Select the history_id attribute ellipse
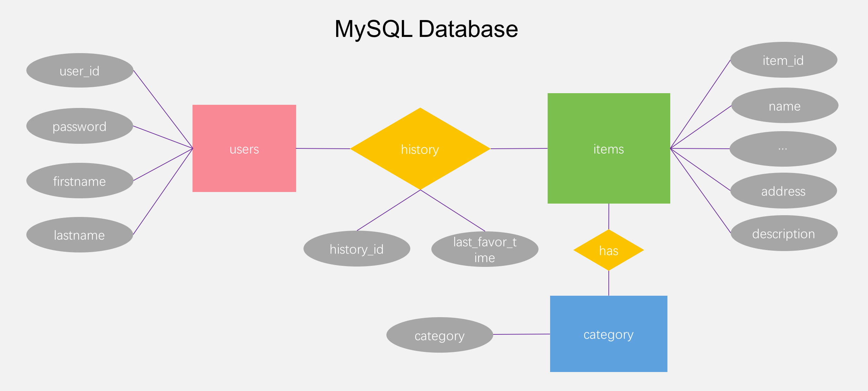The width and height of the screenshot is (868, 391). point(357,249)
